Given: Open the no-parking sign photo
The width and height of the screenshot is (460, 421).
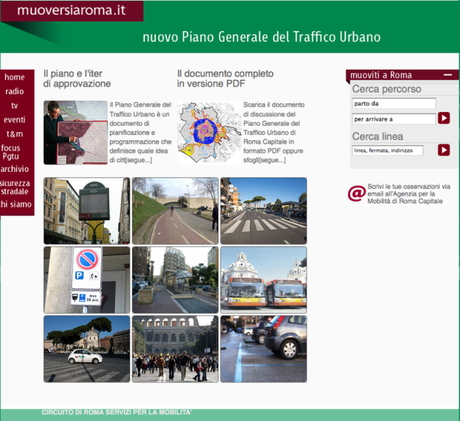Looking at the screenshot, I should point(87,280).
